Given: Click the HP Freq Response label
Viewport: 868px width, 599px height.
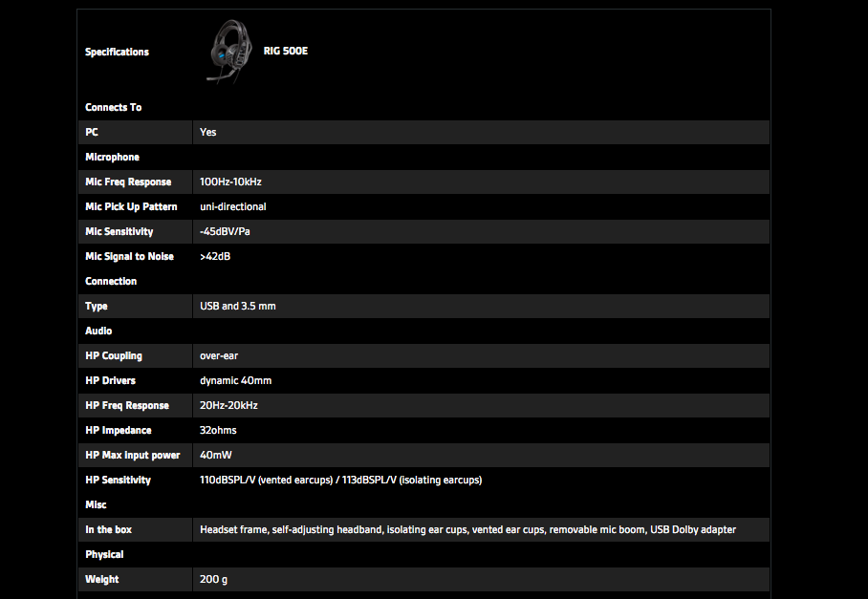Looking at the screenshot, I should [127, 405].
